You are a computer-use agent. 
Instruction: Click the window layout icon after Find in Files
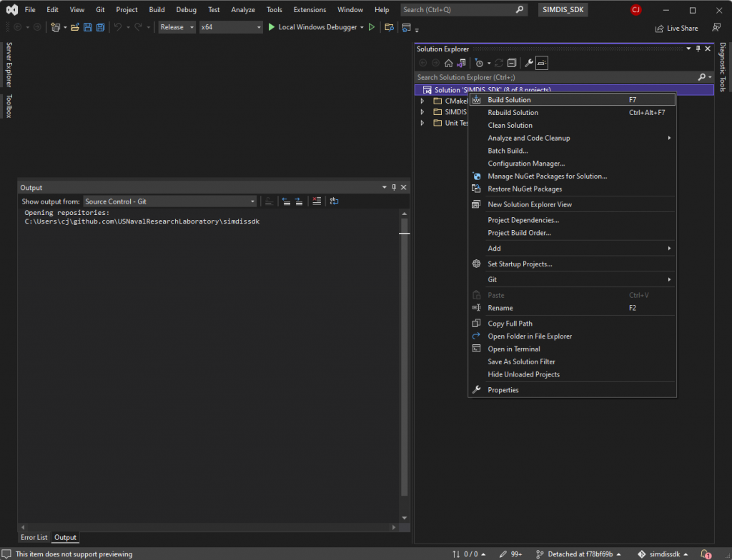pos(407,28)
